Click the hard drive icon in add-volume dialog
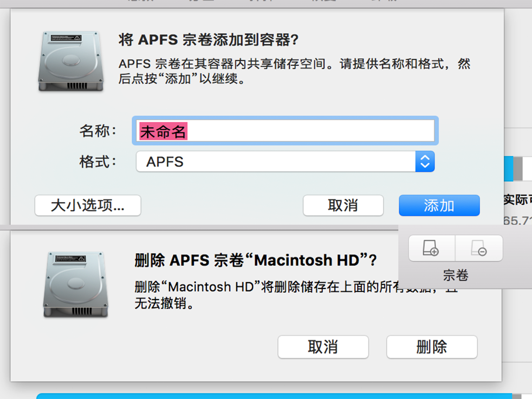This screenshot has width=532, height=399. (x=71, y=61)
